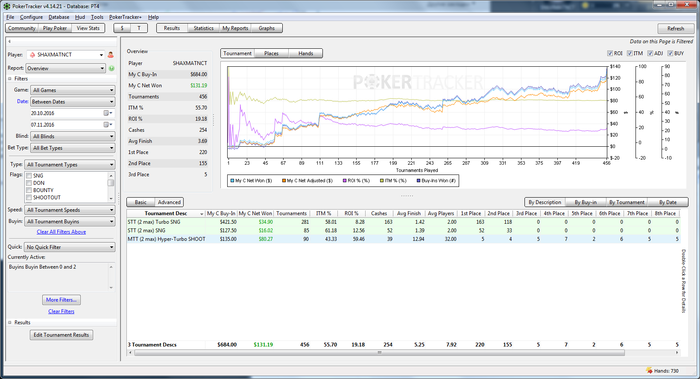Click the T tournaments toolbar button
This screenshot has width=700, height=379.
[139, 28]
